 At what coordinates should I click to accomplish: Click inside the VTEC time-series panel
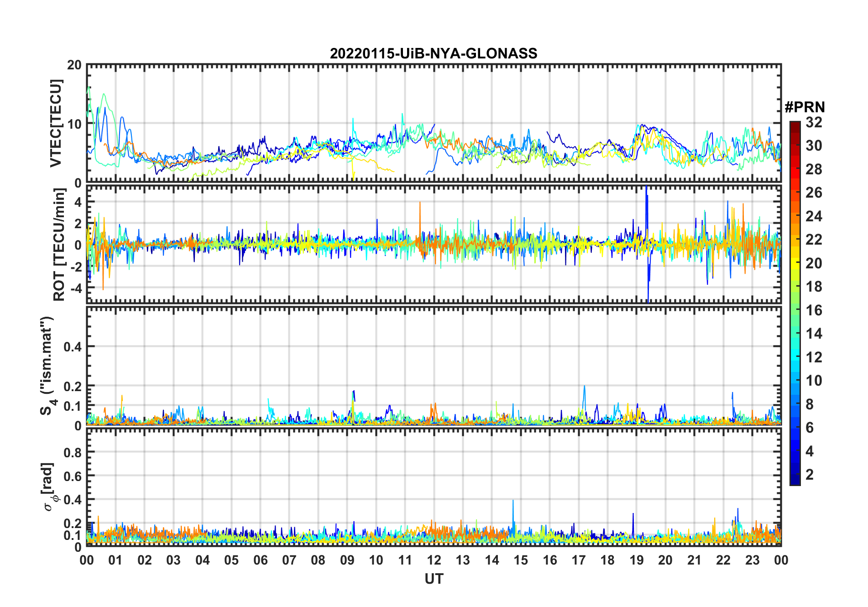[x=434, y=123]
